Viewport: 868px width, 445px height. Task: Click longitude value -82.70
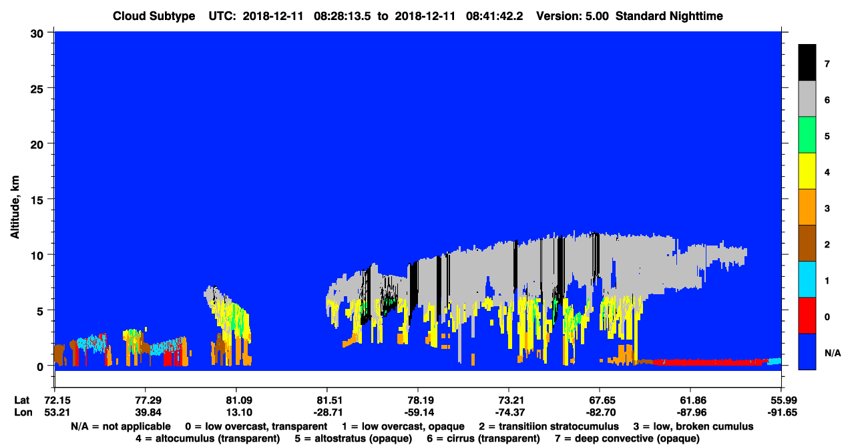[600, 412]
